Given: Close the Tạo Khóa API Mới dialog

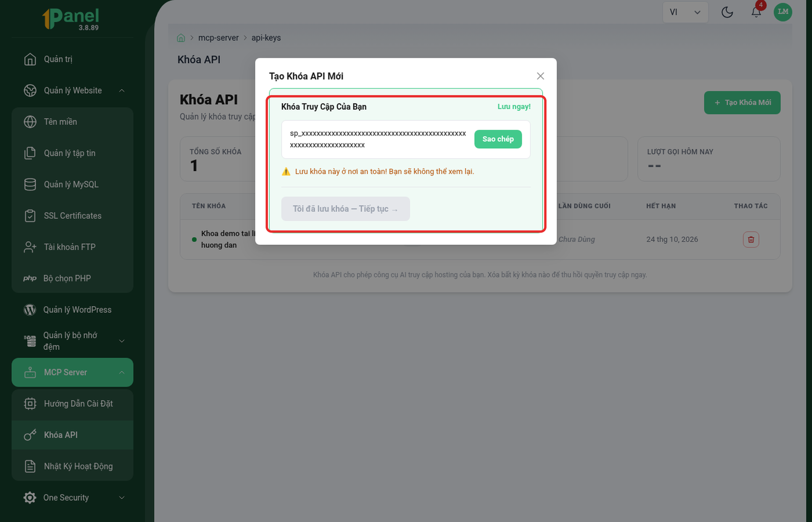Looking at the screenshot, I should click(x=541, y=76).
